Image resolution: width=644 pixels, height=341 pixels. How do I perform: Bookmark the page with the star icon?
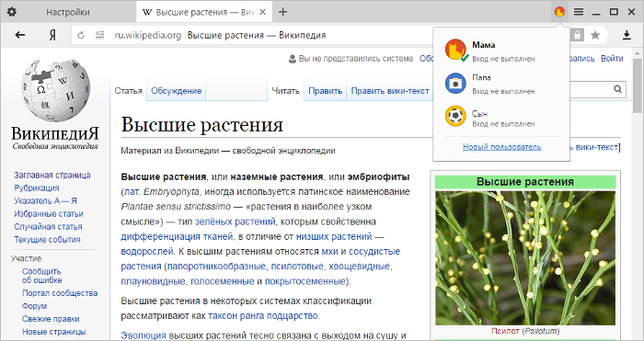[595, 35]
